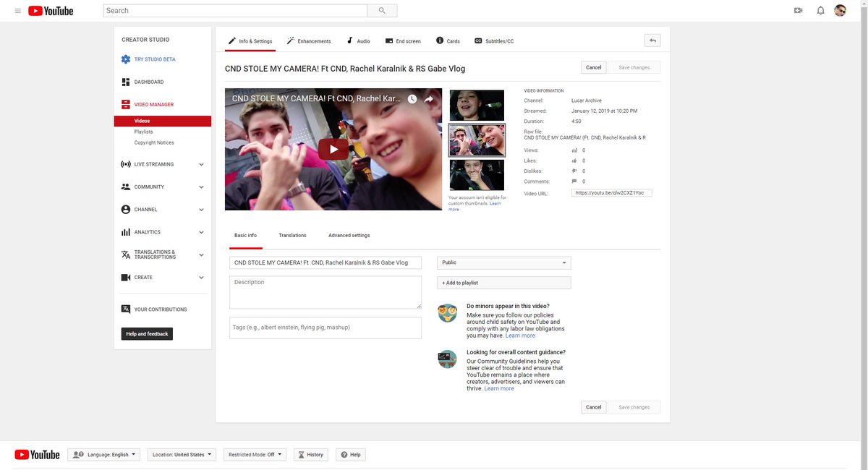Click the History button in the footer

click(310, 455)
